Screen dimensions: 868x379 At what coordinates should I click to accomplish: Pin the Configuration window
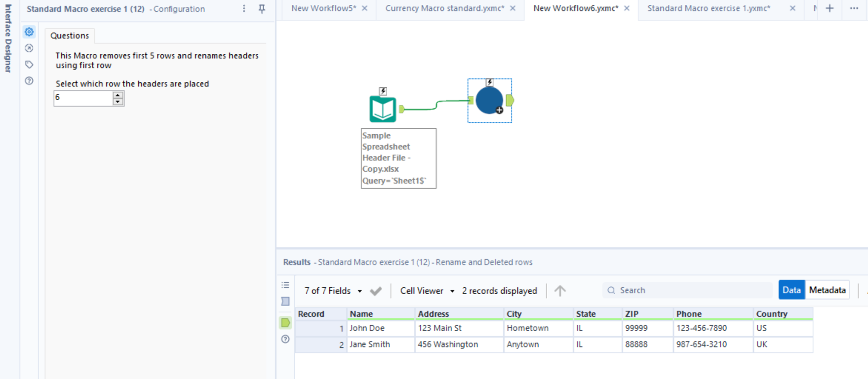tap(262, 9)
